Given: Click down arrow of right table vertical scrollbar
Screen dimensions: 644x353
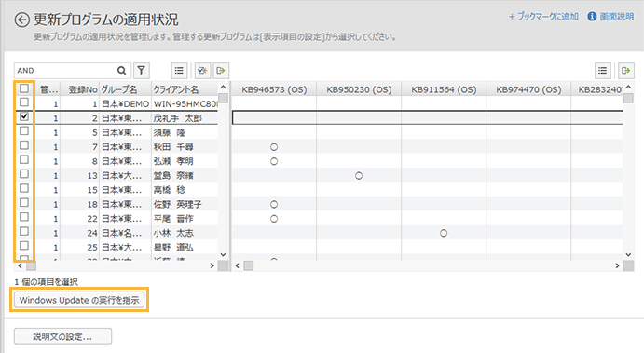Looking at the screenshot, I should (x=628, y=255).
